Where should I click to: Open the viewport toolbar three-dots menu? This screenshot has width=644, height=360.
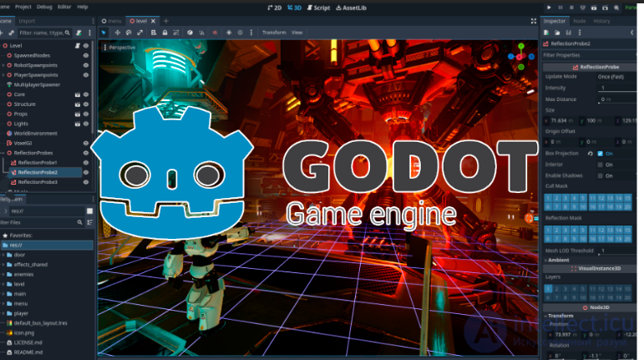point(251,33)
